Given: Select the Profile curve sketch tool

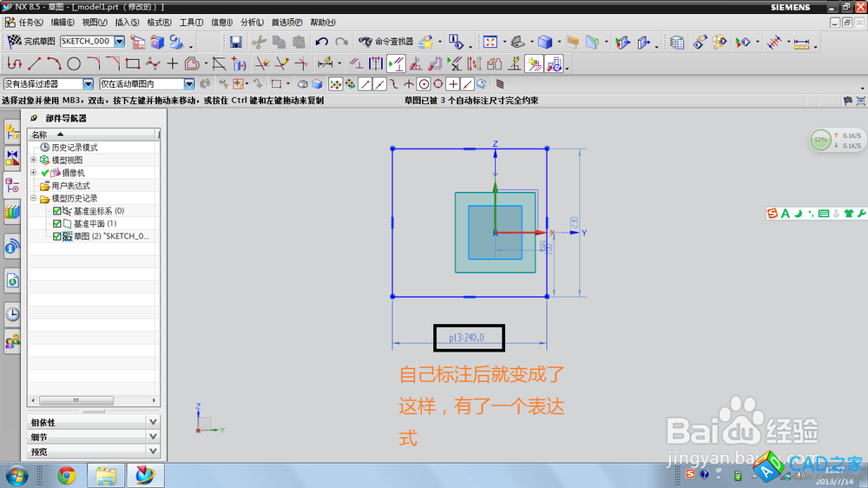Looking at the screenshot, I should click(x=14, y=63).
